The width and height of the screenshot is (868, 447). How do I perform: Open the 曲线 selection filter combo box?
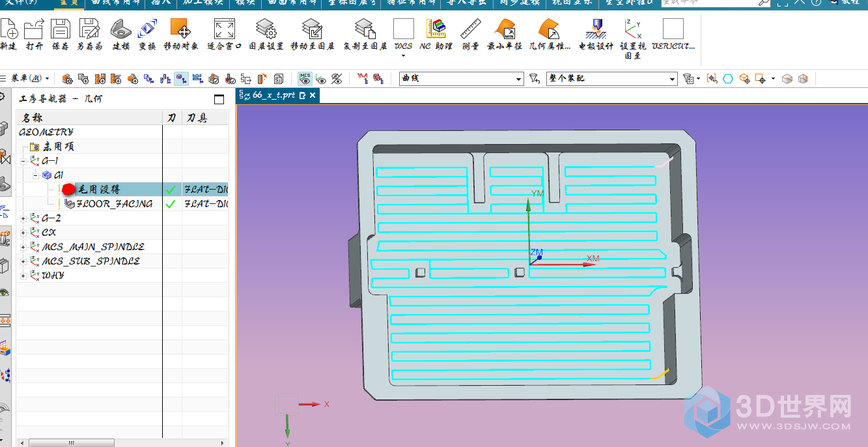coord(461,79)
